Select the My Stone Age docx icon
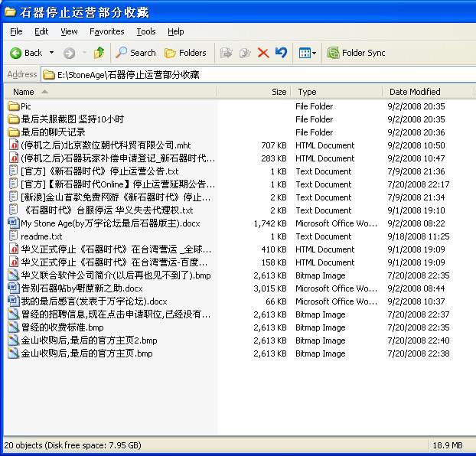The image size is (476, 456). 14,223
